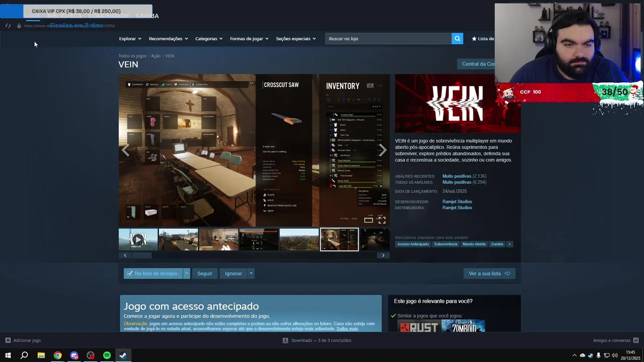Click the padlock icon beside the URL
Viewport: 644px width, 362px height.
tap(19, 26)
